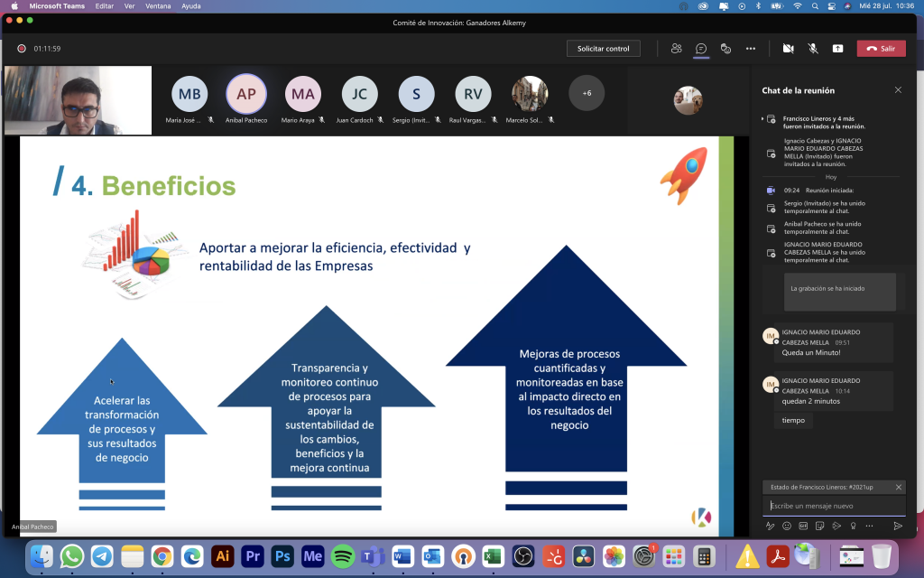Click the delivery options icon in chat toolbar
This screenshot has height=578, width=924.
tap(836, 526)
